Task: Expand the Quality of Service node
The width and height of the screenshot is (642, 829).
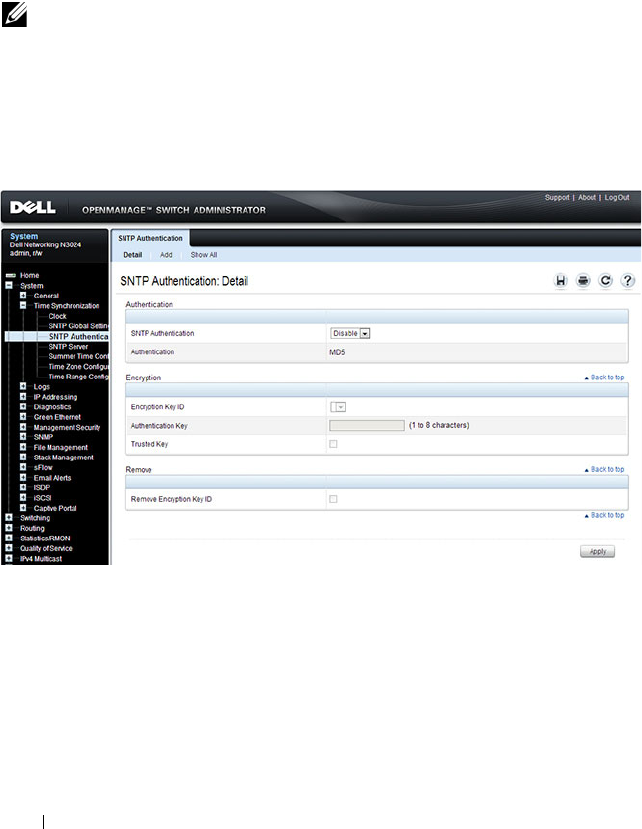Action: (x=9, y=548)
